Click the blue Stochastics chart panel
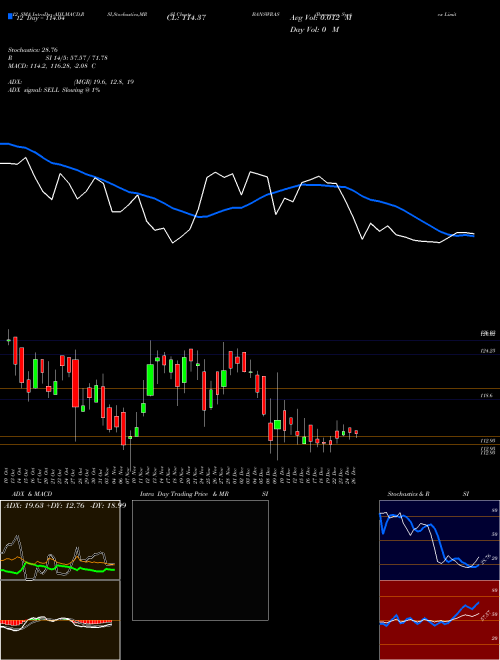Screen dimensions: 500x660 [x=439, y=540]
